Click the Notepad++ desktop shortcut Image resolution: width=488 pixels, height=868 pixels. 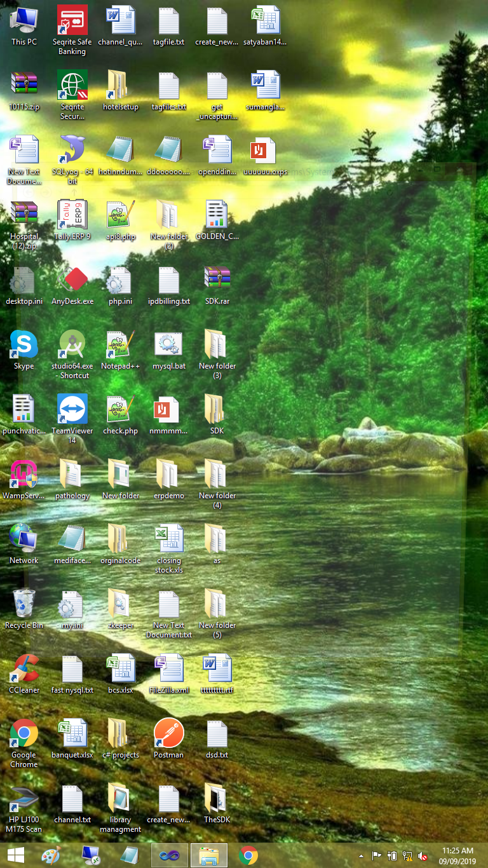click(120, 345)
